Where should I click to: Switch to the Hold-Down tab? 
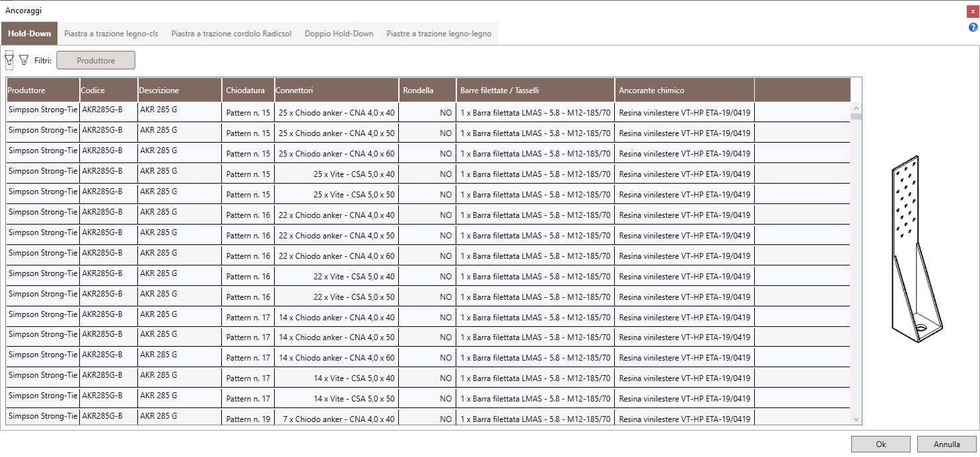tap(30, 34)
